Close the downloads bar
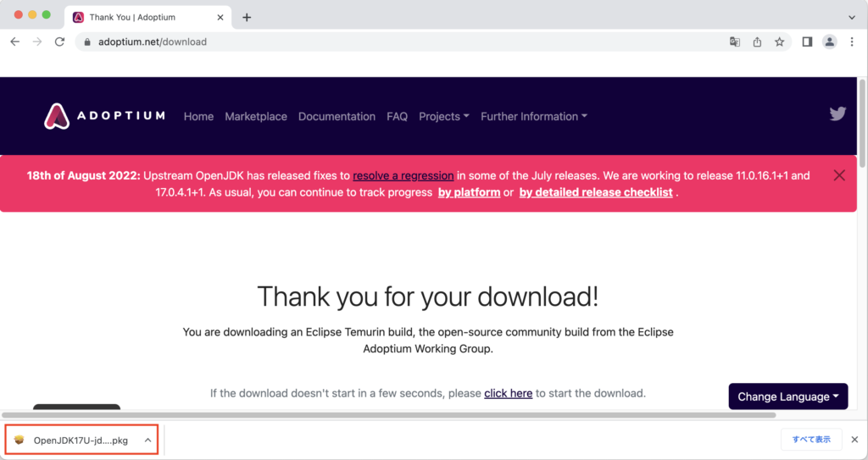The width and height of the screenshot is (868, 460). (x=854, y=440)
